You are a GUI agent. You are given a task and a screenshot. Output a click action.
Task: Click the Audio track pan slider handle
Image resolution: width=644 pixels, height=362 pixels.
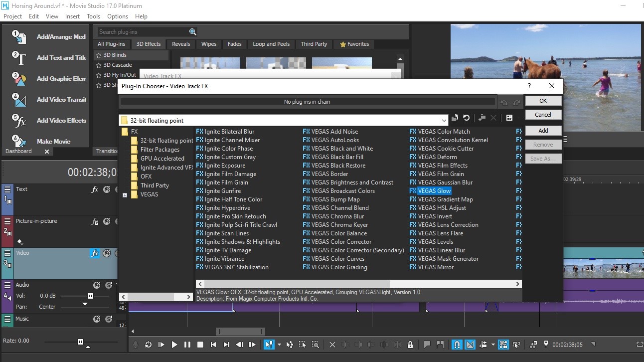pyautogui.click(x=85, y=304)
